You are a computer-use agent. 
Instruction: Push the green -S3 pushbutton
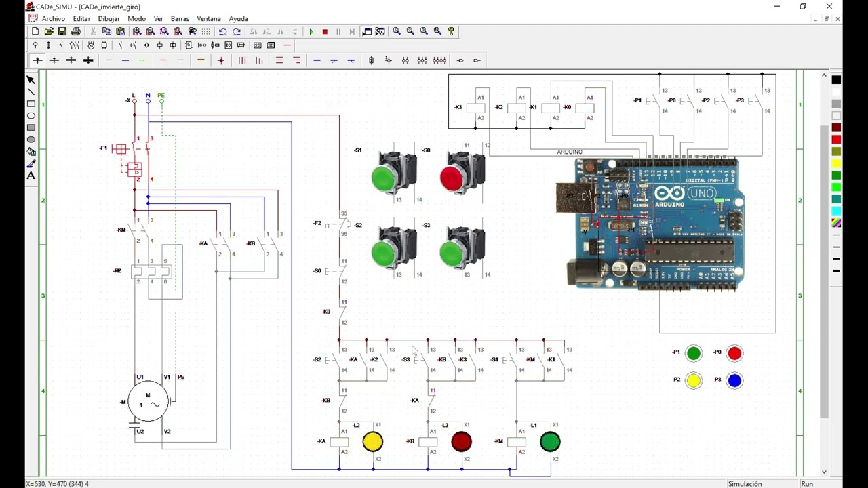(452, 253)
